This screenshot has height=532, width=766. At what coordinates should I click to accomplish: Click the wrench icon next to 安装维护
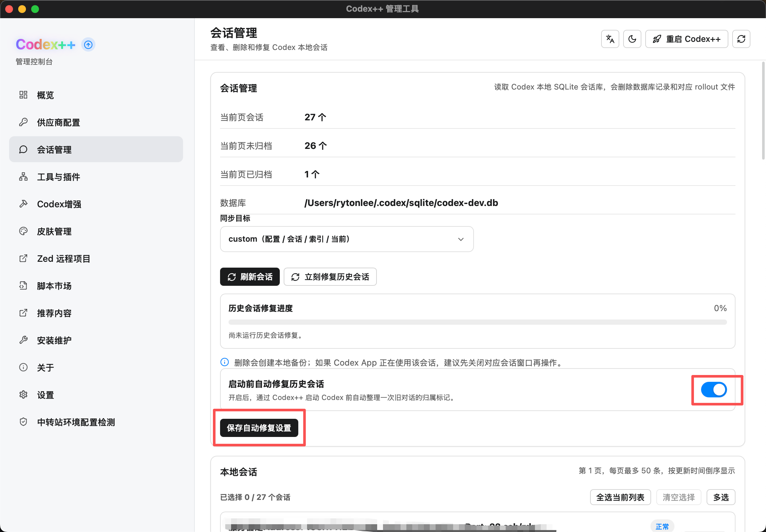23,340
